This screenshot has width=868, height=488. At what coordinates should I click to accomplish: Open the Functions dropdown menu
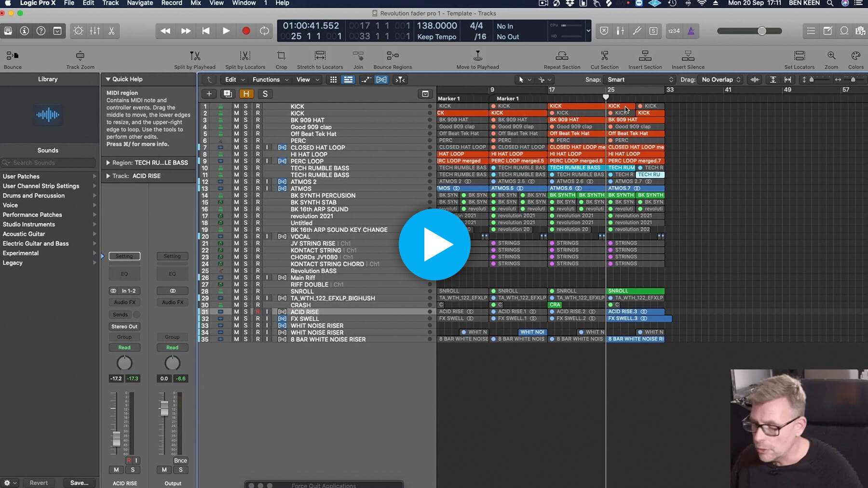(270, 79)
